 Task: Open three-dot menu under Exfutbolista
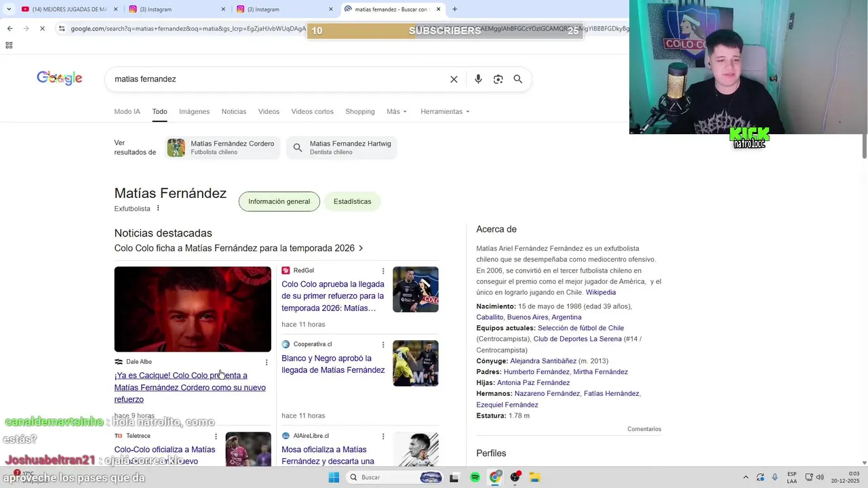coord(158,208)
